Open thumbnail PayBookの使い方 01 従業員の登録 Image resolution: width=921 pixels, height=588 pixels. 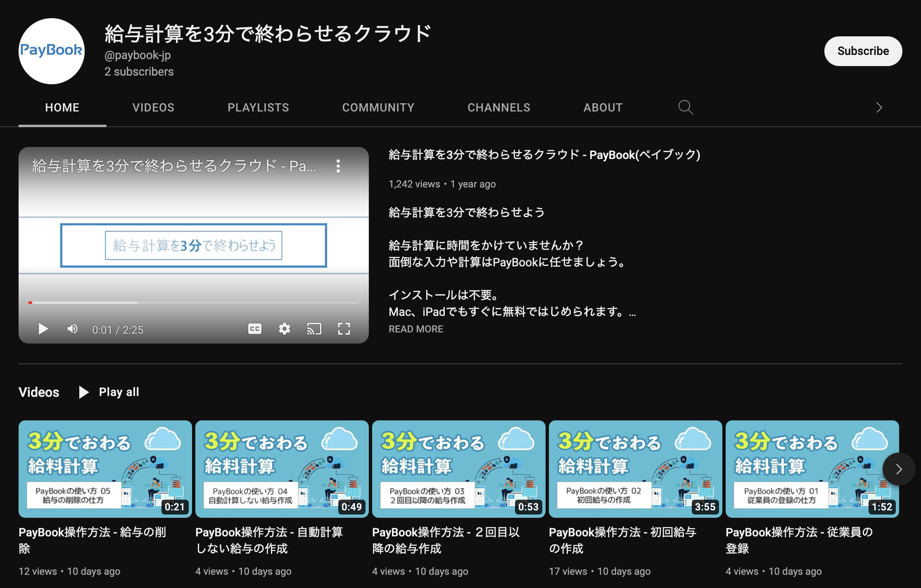pyautogui.click(x=812, y=469)
